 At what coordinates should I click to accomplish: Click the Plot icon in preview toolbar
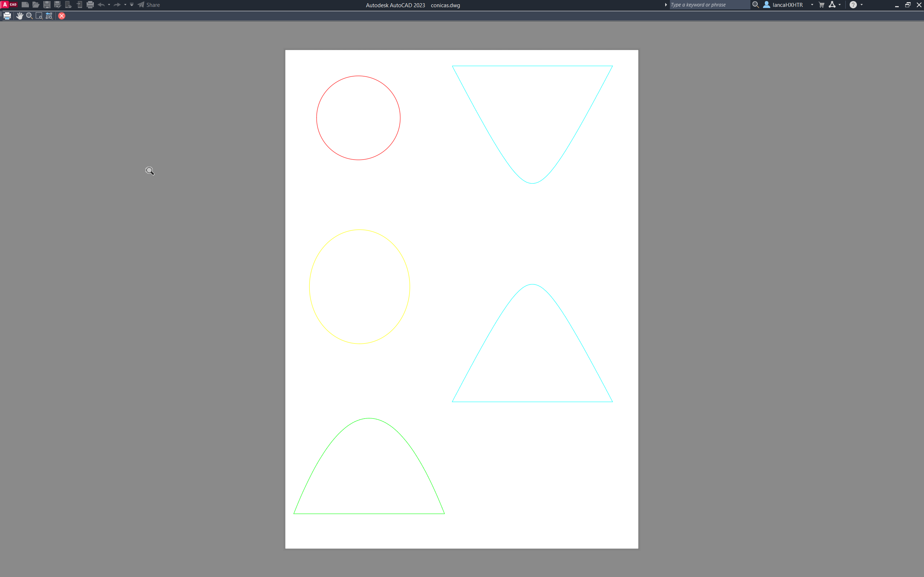(7, 16)
